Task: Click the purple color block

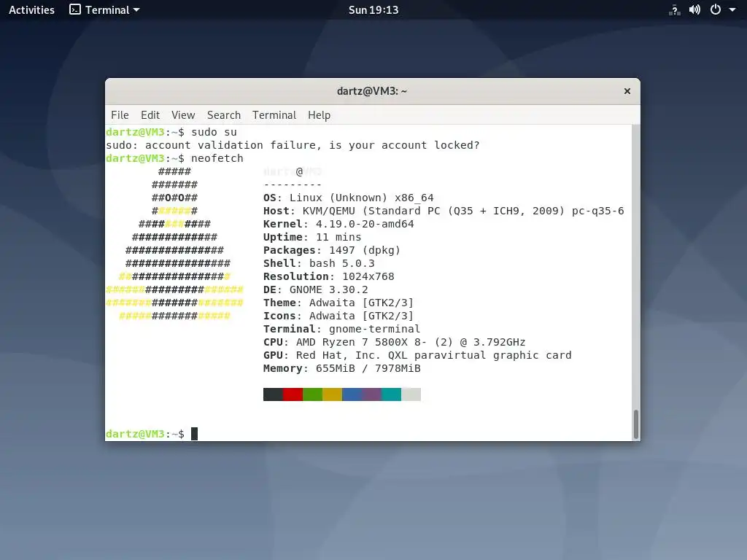Action: (371, 394)
